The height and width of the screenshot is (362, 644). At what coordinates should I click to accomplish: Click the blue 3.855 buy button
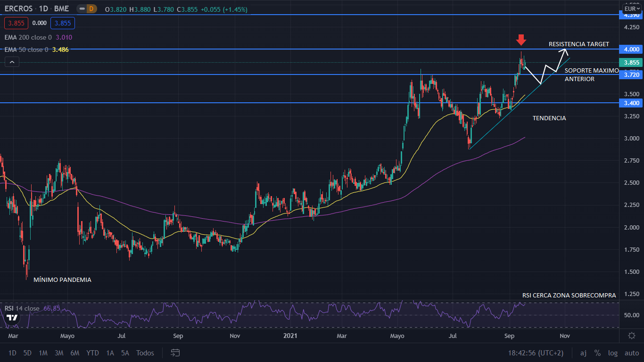[x=63, y=23]
